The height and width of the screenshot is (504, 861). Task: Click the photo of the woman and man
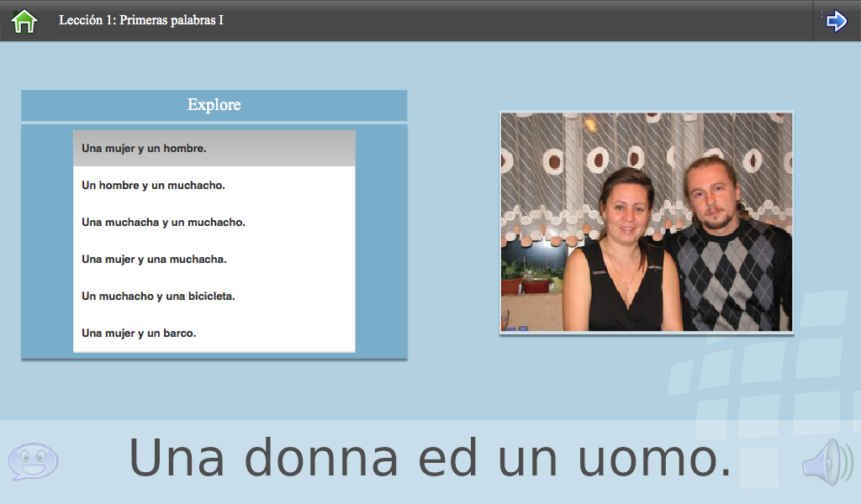647,222
